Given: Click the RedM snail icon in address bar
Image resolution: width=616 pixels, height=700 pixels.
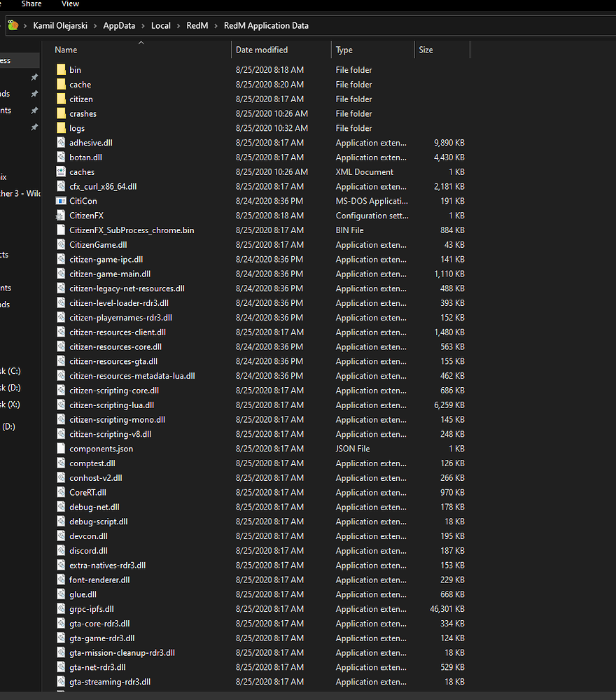Looking at the screenshot, I should point(12,25).
